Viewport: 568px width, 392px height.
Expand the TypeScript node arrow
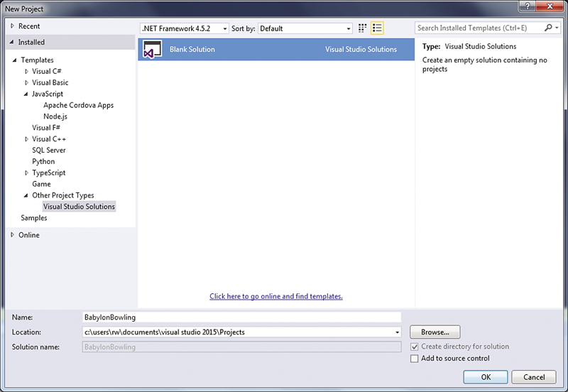point(26,173)
